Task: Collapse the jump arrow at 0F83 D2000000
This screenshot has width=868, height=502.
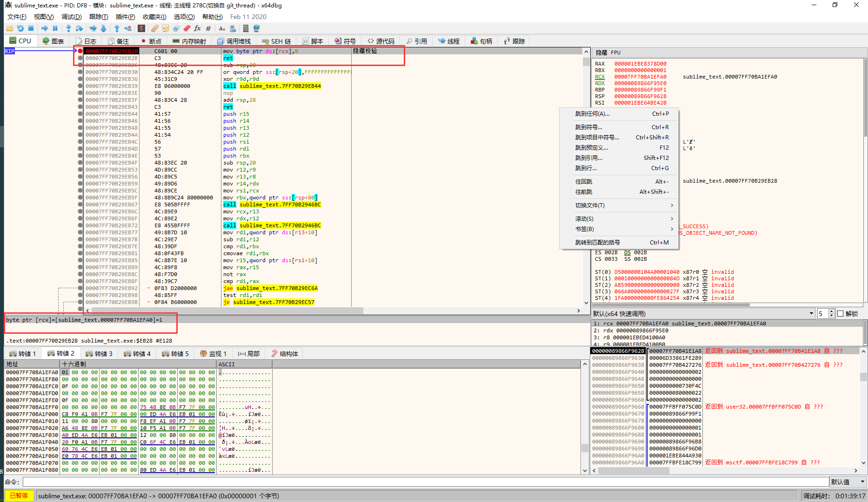Action: tap(149, 288)
